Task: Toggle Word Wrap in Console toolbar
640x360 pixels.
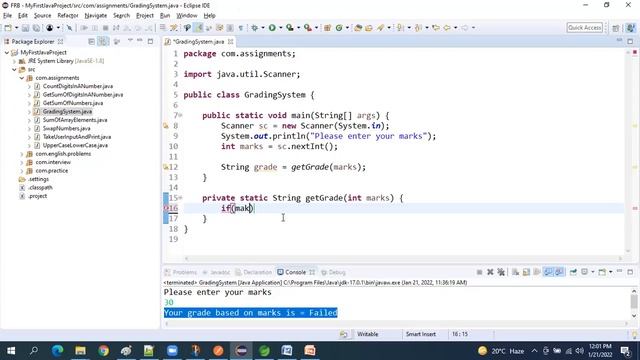Action: pos(537,272)
